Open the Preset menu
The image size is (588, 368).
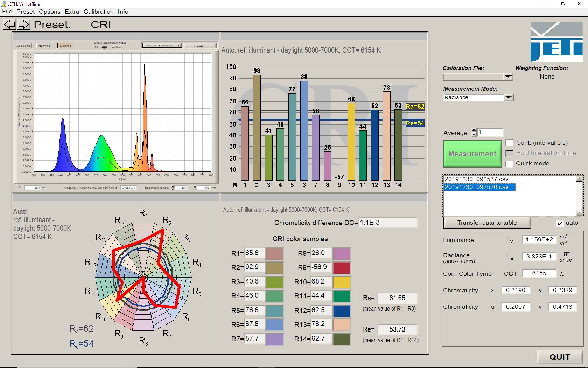click(x=26, y=12)
